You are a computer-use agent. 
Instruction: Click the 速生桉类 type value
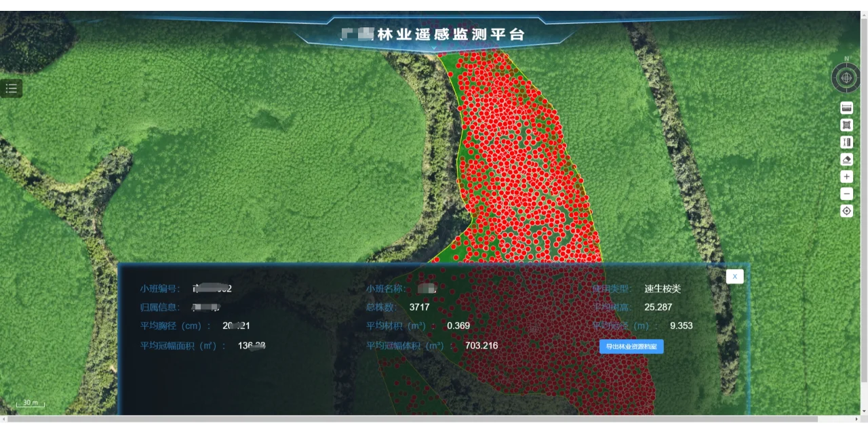click(663, 288)
